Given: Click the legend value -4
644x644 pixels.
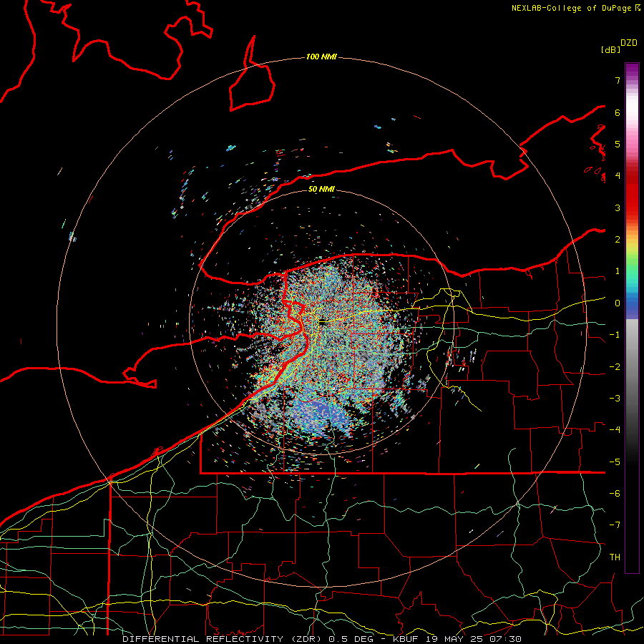Looking at the screenshot, I should [x=615, y=430].
